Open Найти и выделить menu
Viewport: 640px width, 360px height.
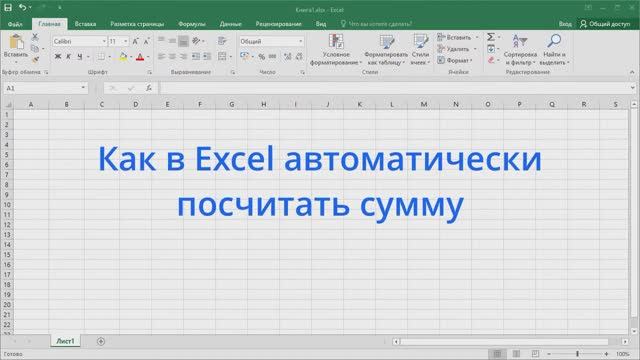pyautogui.click(x=554, y=49)
